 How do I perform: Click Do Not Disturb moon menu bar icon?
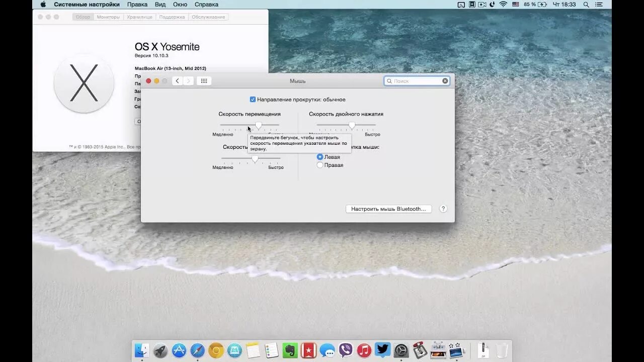click(x=493, y=5)
